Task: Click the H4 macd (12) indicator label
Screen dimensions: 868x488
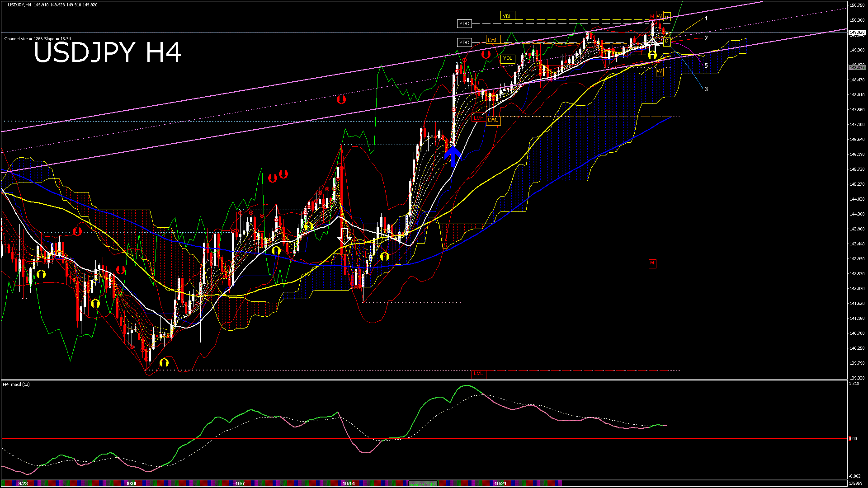Action: pyautogui.click(x=16, y=385)
